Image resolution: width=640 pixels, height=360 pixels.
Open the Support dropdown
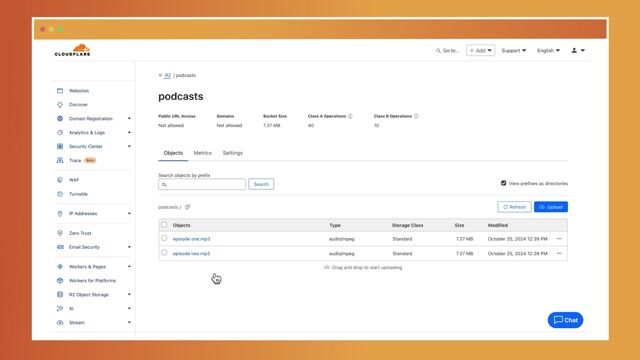[x=514, y=51]
